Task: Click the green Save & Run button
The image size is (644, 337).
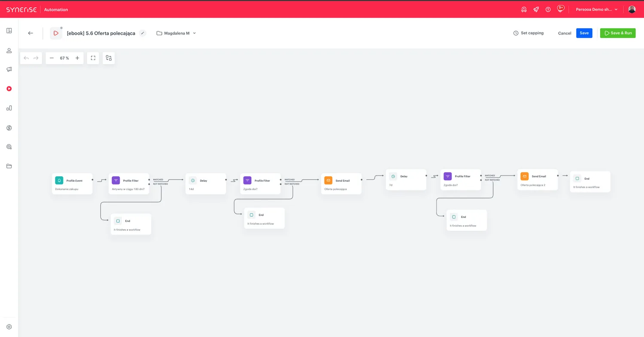Action: tap(618, 33)
